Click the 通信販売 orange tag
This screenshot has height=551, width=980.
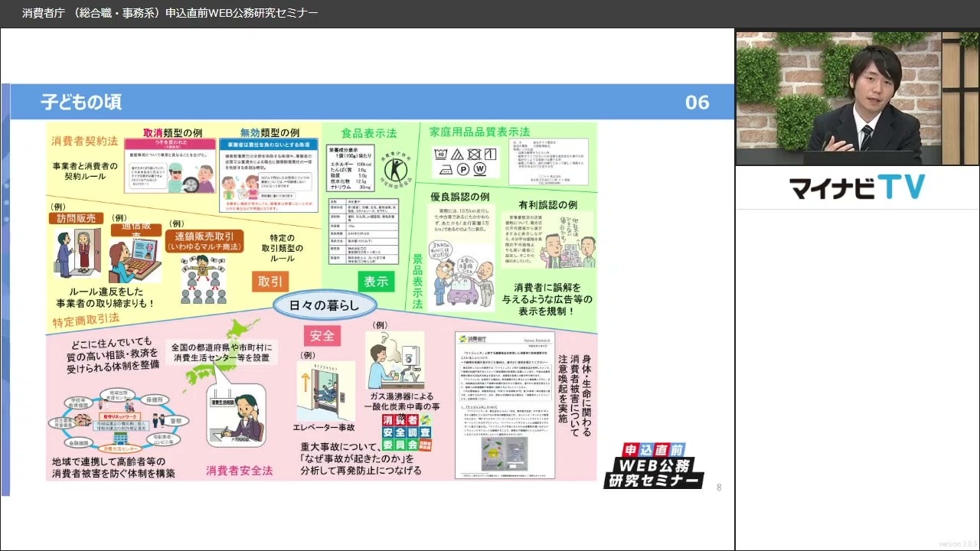tap(136, 229)
